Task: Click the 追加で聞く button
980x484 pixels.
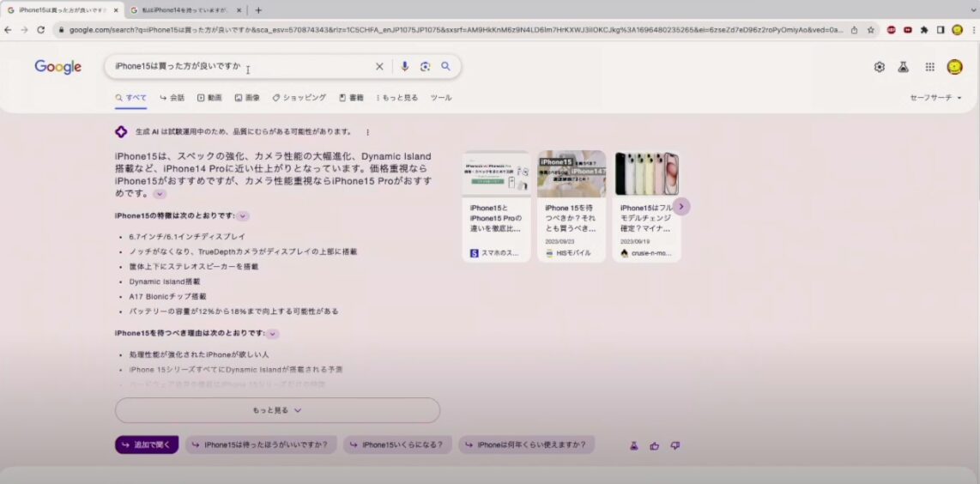Action: click(147, 445)
